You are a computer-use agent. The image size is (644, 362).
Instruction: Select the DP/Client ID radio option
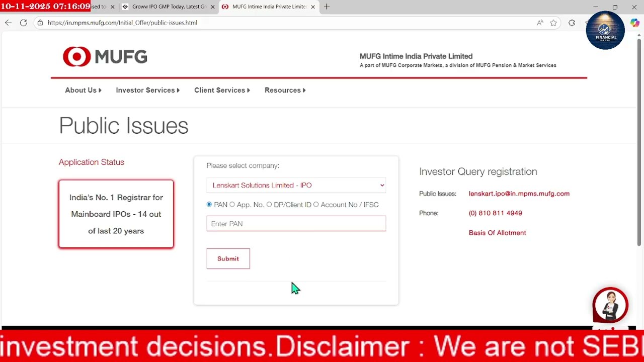(x=269, y=205)
